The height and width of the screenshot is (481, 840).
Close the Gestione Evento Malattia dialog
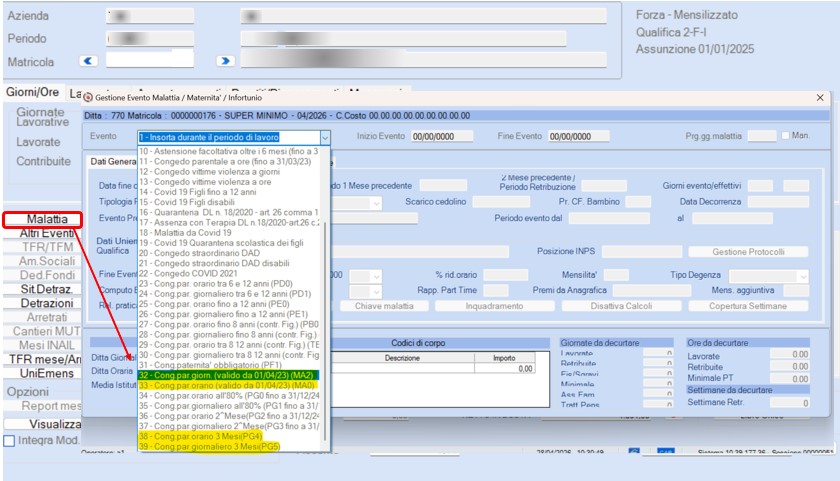[820, 97]
